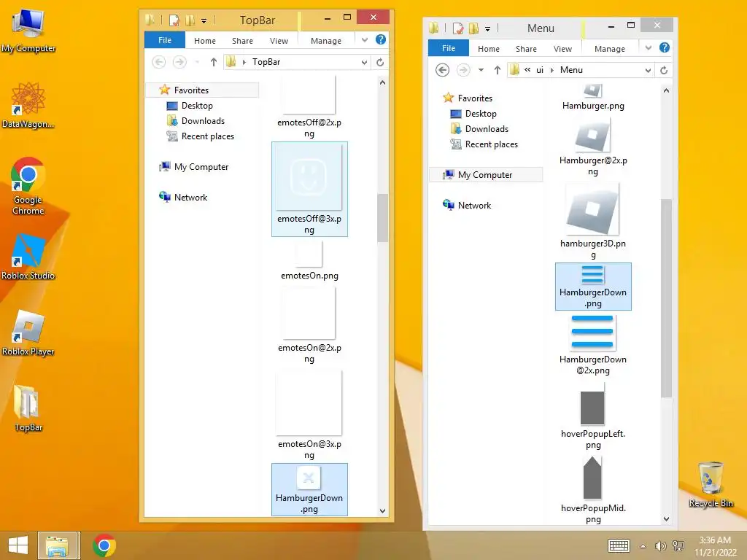
Task: Click the Windows Start button
Action: coord(18,545)
